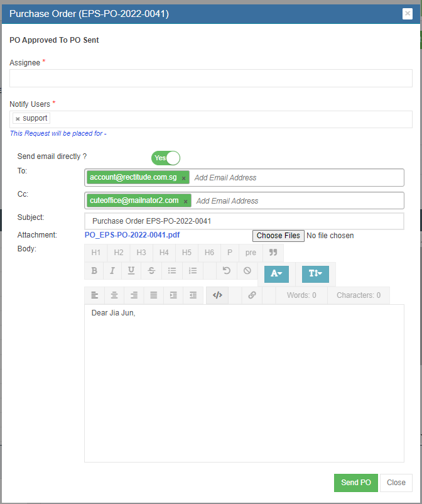This screenshot has width=422, height=504.
Task: Open the Assignee selection field
Action: click(210, 78)
